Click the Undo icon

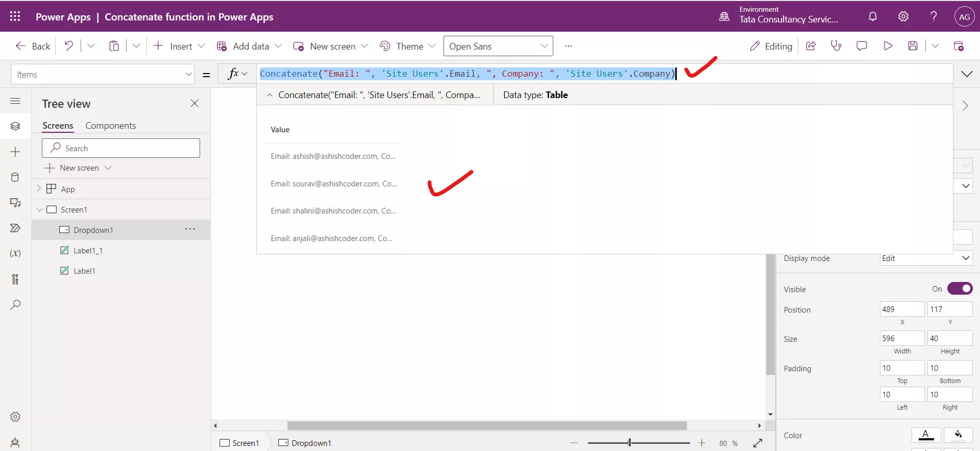[68, 46]
